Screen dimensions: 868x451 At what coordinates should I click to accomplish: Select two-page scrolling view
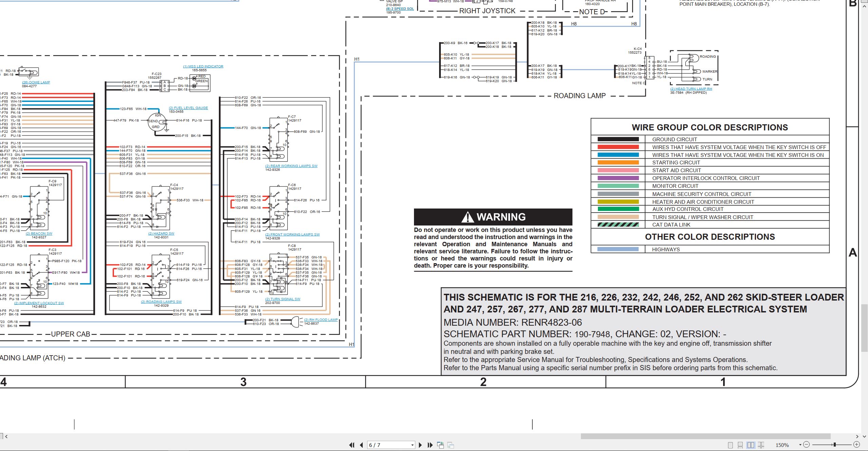coord(761,445)
